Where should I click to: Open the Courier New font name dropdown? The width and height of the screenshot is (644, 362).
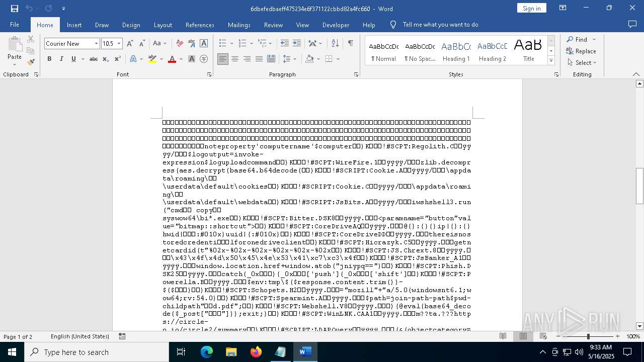point(96,44)
